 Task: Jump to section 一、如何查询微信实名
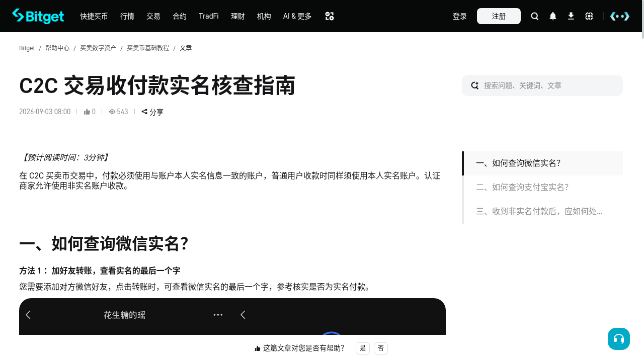(542, 163)
